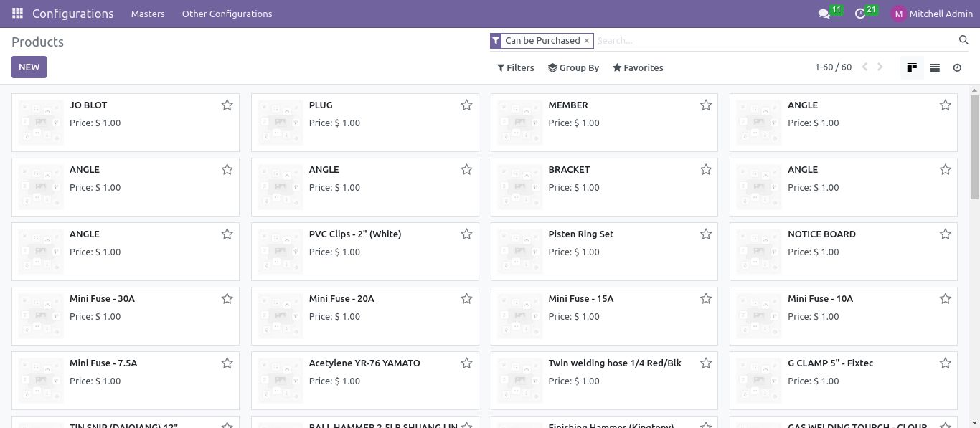
Task: Open product named "MEMBER"
Action: point(568,105)
